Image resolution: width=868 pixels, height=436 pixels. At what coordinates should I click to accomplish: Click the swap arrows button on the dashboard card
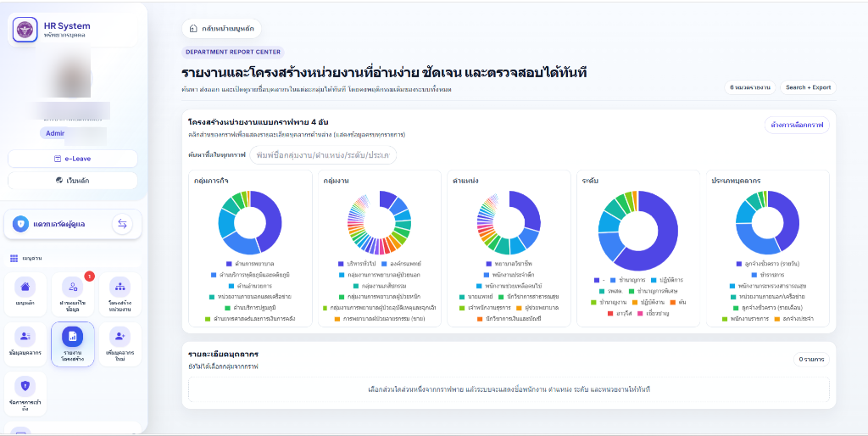pos(122,224)
